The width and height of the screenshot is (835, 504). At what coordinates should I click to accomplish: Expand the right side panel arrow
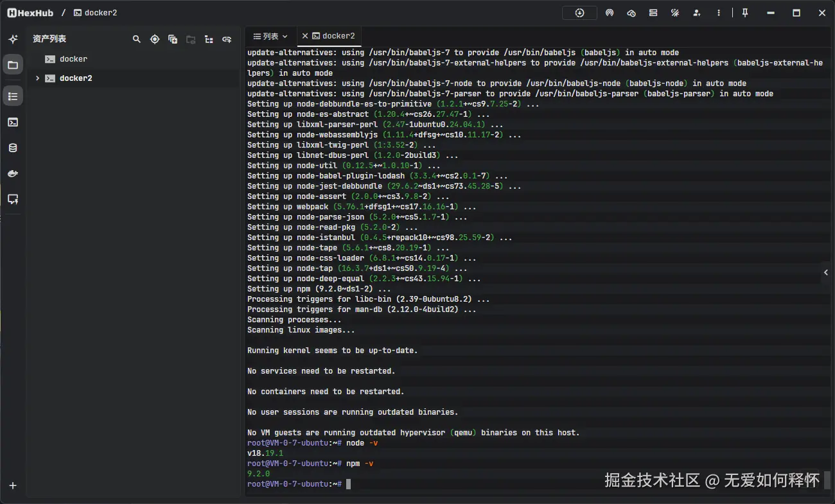826,272
